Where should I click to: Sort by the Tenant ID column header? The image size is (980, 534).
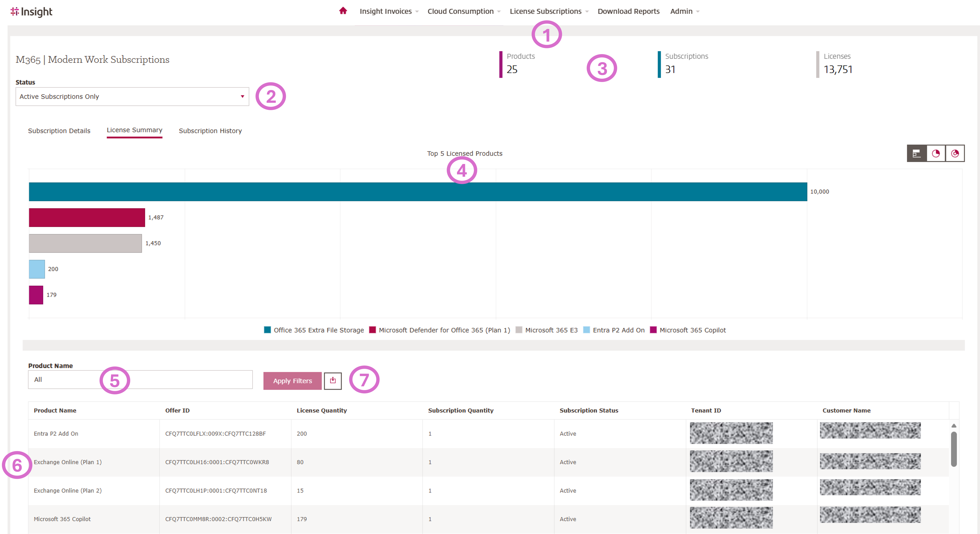pyautogui.click(x=706, y=410)
